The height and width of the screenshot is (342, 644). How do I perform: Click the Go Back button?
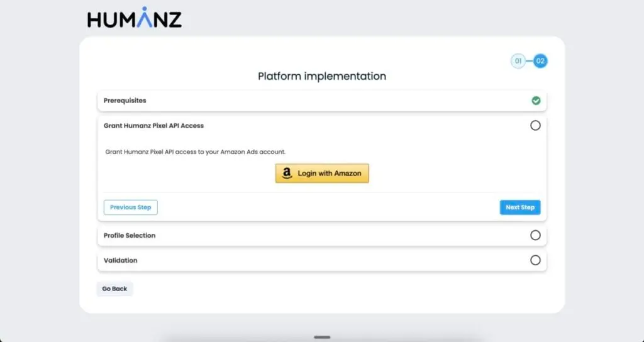(x=114, y=289)
